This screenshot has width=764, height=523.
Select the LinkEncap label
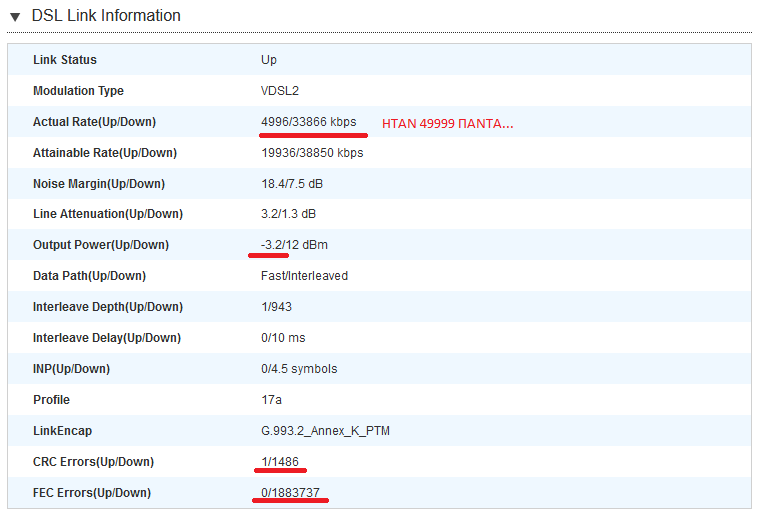coord(62,431)
